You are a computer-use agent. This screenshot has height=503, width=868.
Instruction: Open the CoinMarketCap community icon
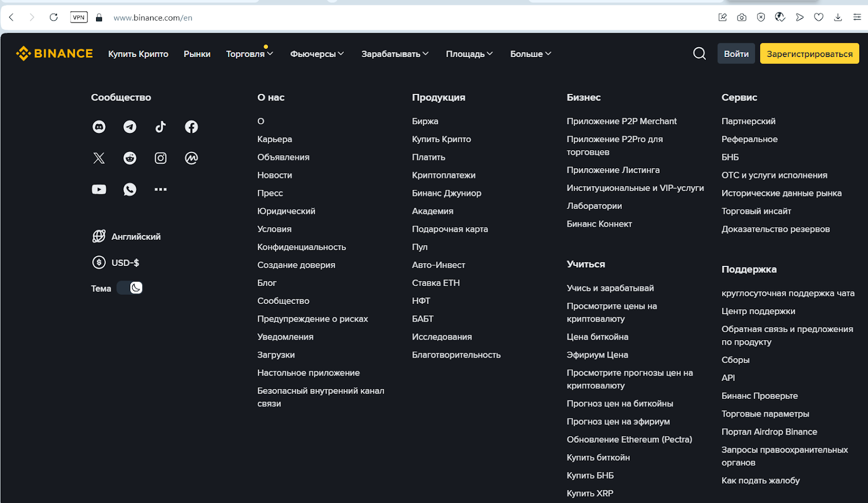192,158
